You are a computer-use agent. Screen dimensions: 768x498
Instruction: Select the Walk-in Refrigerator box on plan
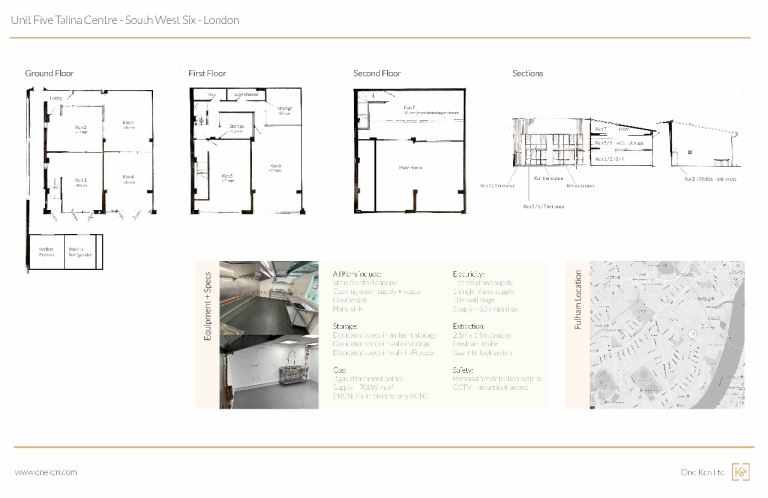(81, 252)
